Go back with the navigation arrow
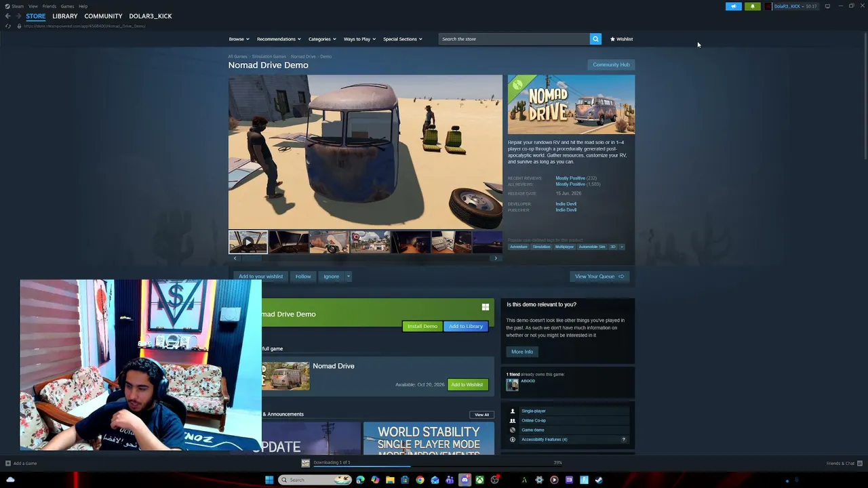The height and width of the screenshot is (488, 868). point(7,16)
